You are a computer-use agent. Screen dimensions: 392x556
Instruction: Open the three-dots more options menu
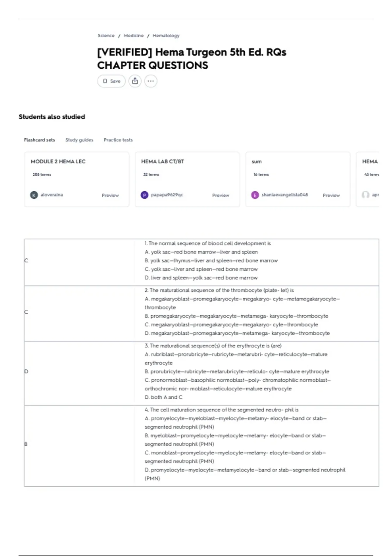tap(151, 81)
